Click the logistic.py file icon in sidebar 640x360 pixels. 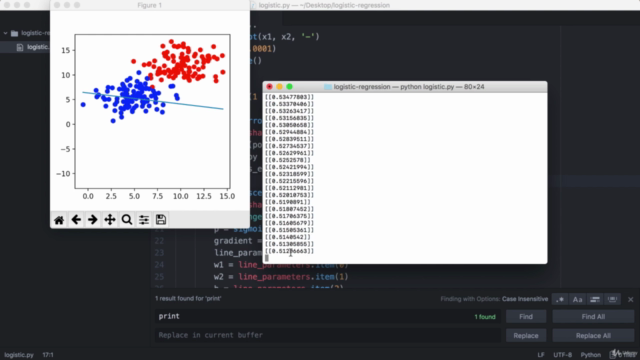[x=20, y=47]
